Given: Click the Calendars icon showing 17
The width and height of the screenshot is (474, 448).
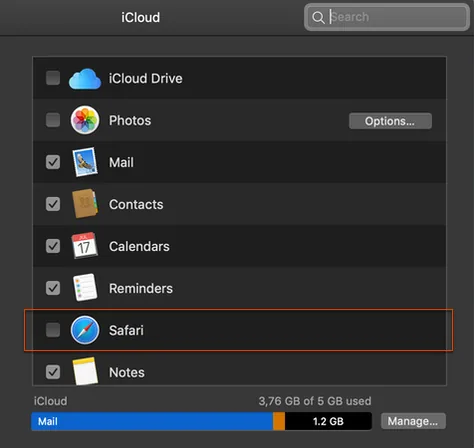Looking at the screenshot, I should (85, 246).
